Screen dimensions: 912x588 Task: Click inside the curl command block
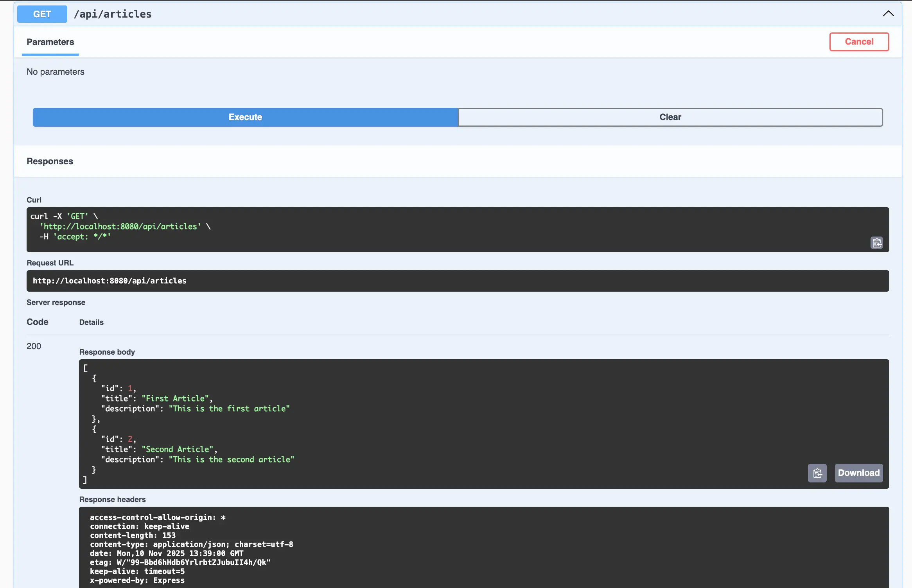tap(430, 229)
